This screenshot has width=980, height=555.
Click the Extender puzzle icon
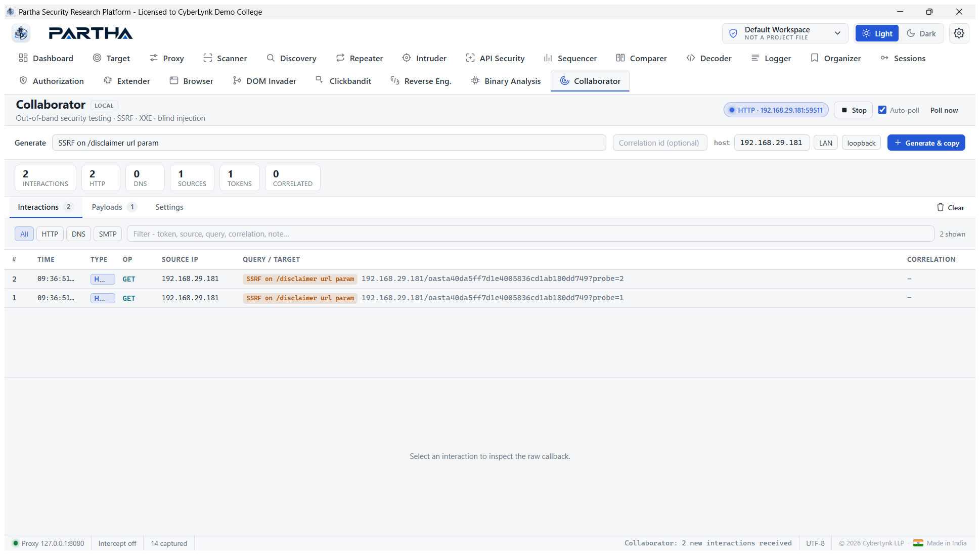click(108, 81)
